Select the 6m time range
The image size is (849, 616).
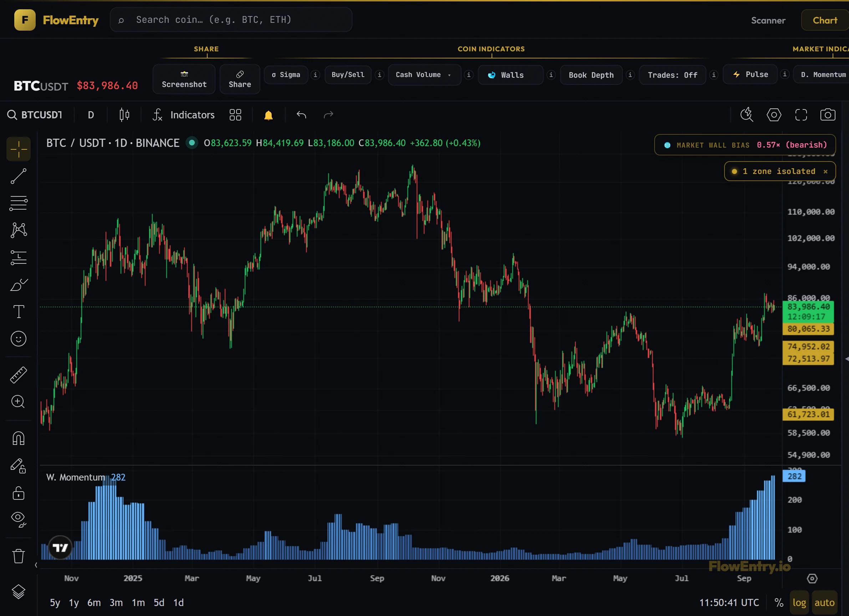pos(94,602)
